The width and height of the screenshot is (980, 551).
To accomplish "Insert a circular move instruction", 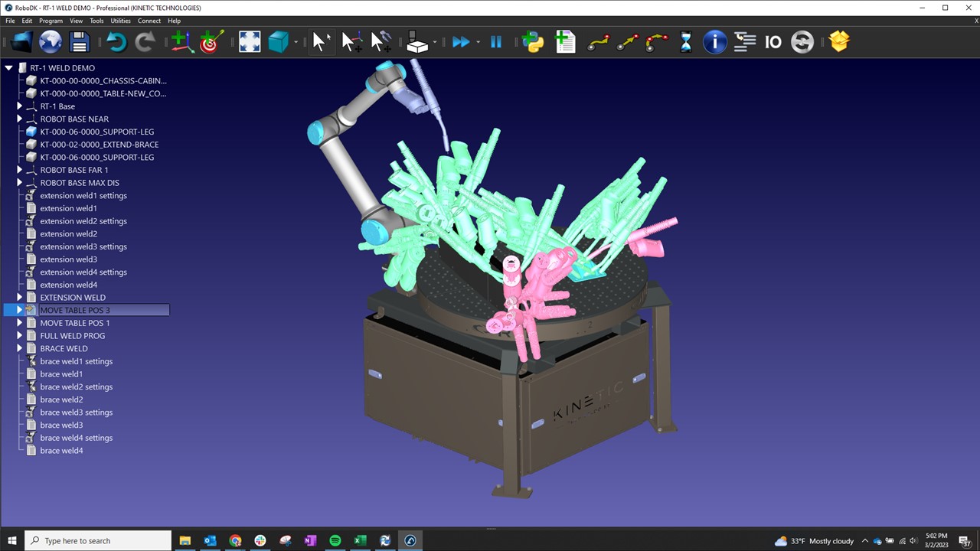I will pyautogui.click(x=657, y=42).
